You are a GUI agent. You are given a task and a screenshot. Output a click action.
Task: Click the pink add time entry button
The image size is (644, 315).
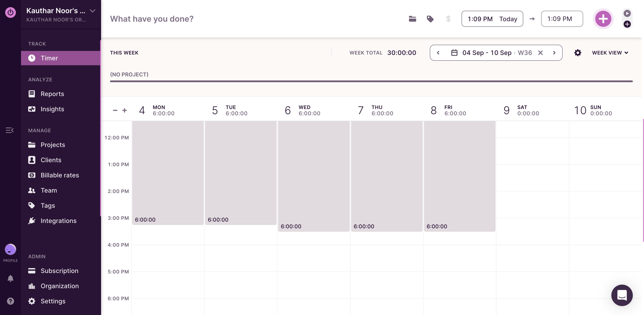[x=603, y=19]
